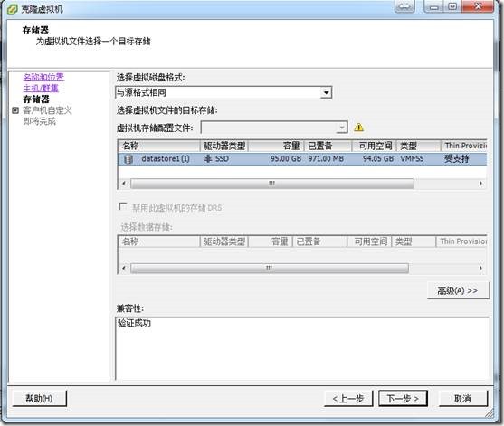Go to the 主机/群集 step link
Image resolution: width=504 pixels, height=426 pixels.
click(41, 89)
